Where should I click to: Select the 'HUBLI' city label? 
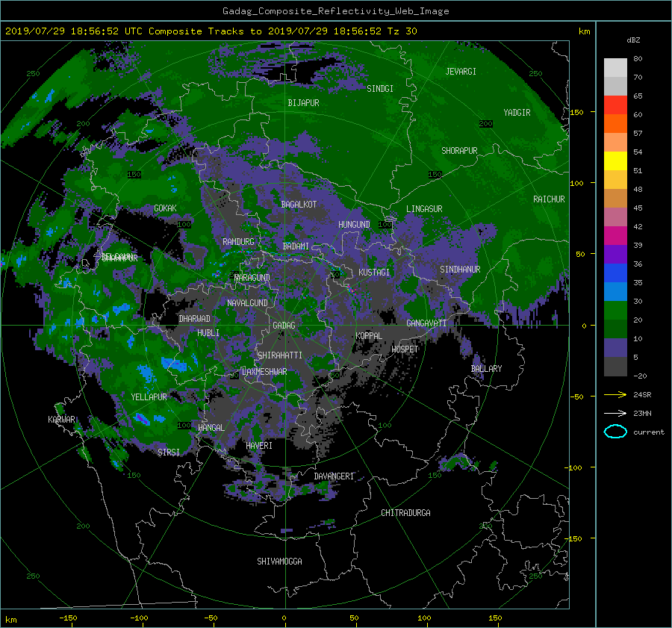208,333
